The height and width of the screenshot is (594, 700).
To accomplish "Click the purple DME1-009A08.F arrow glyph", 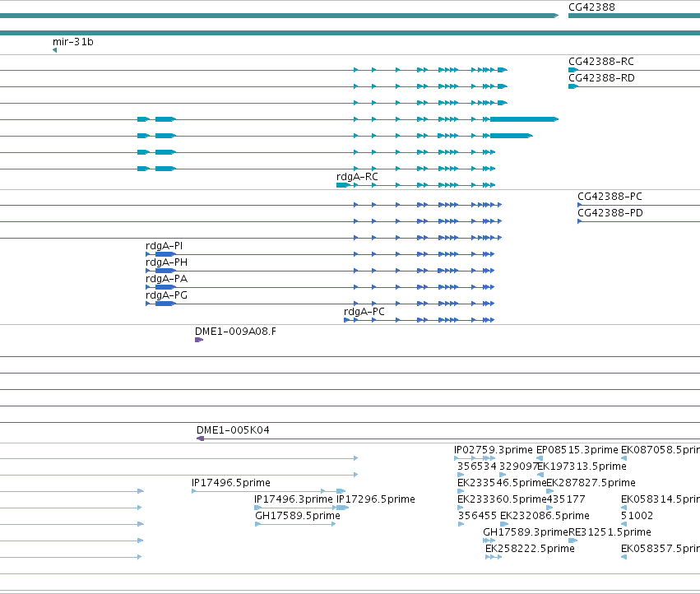I will tap(199, 340).
